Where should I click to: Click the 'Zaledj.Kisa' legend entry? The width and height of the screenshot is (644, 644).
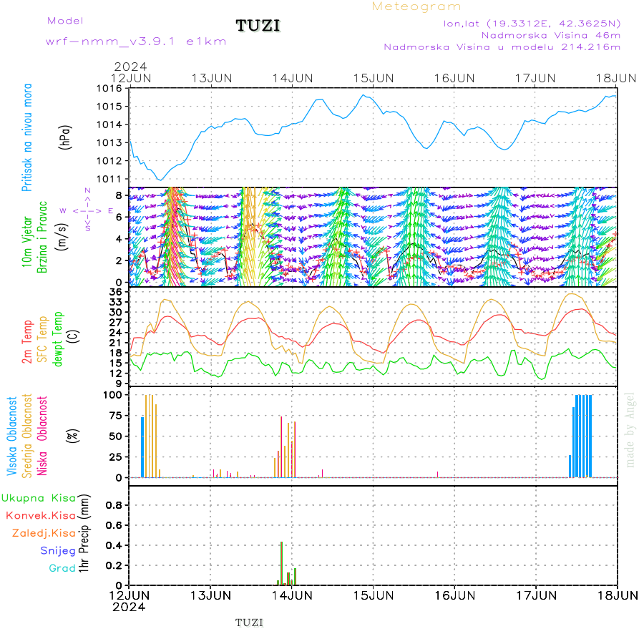point(44,533)
